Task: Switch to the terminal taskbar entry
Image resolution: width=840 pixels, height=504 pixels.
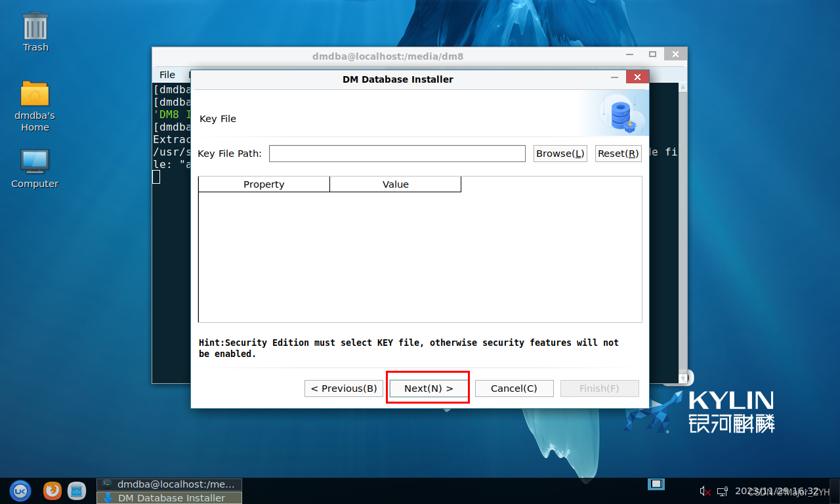Action: (x=169, y=484)
